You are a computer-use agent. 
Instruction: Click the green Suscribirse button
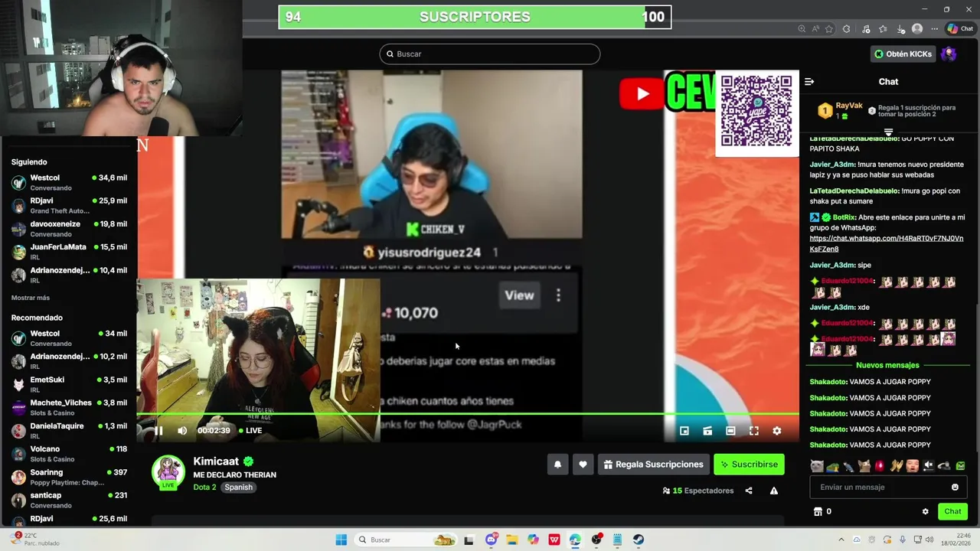coord(749,465)
